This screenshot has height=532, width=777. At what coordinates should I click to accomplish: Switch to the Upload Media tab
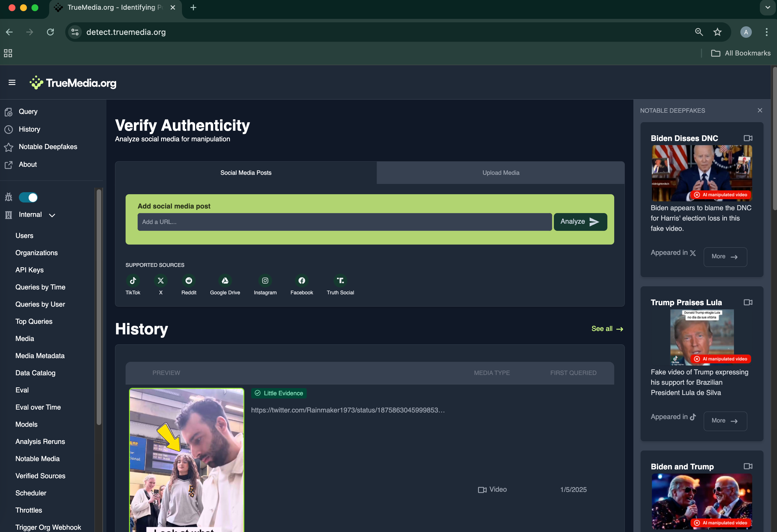(500, 173)
